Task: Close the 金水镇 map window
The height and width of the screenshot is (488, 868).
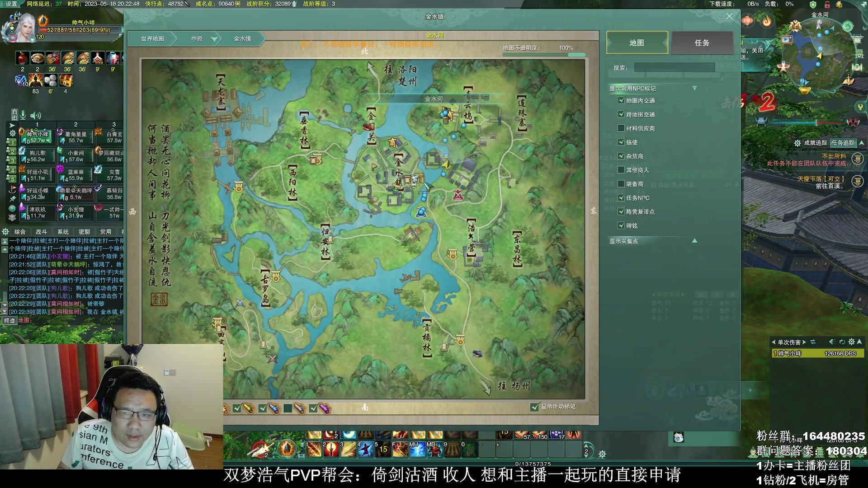Action: point(729,16)
